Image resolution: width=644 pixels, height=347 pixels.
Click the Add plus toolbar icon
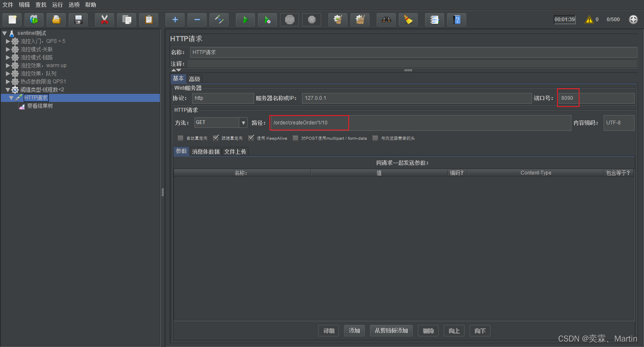175,20
